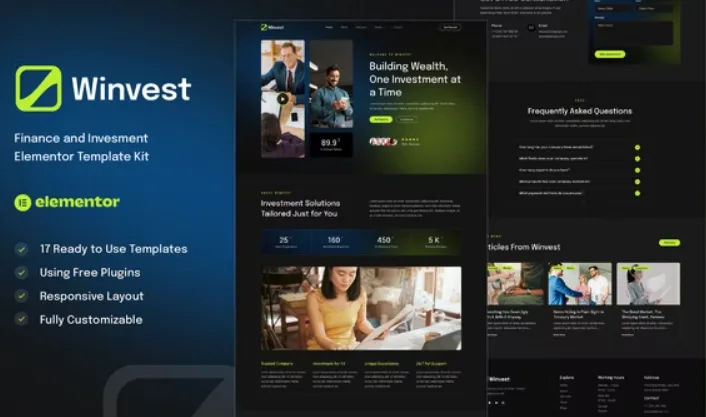Click the Address heading in the footer
The height and width of the screenshot is (417, 706).
coord(652,377)
